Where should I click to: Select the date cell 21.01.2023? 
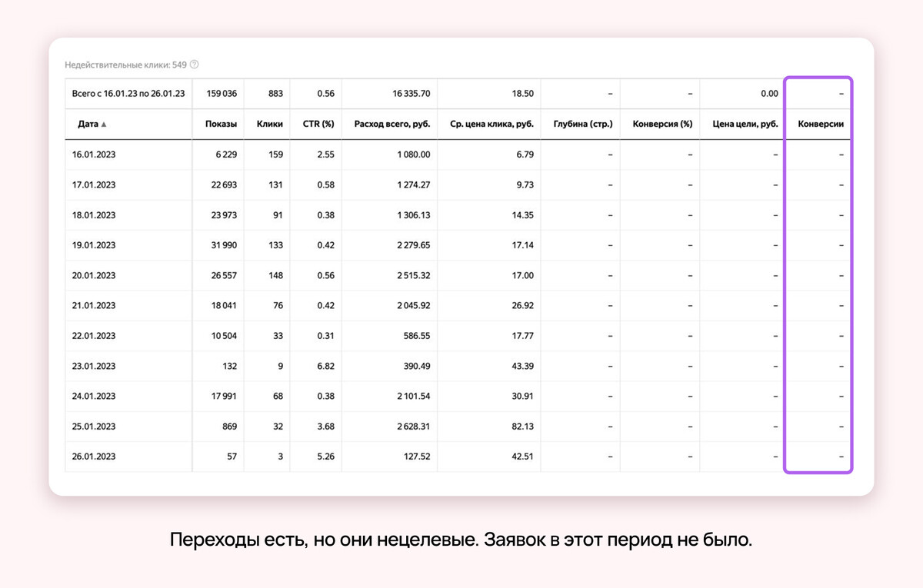(x=94, y=305)
